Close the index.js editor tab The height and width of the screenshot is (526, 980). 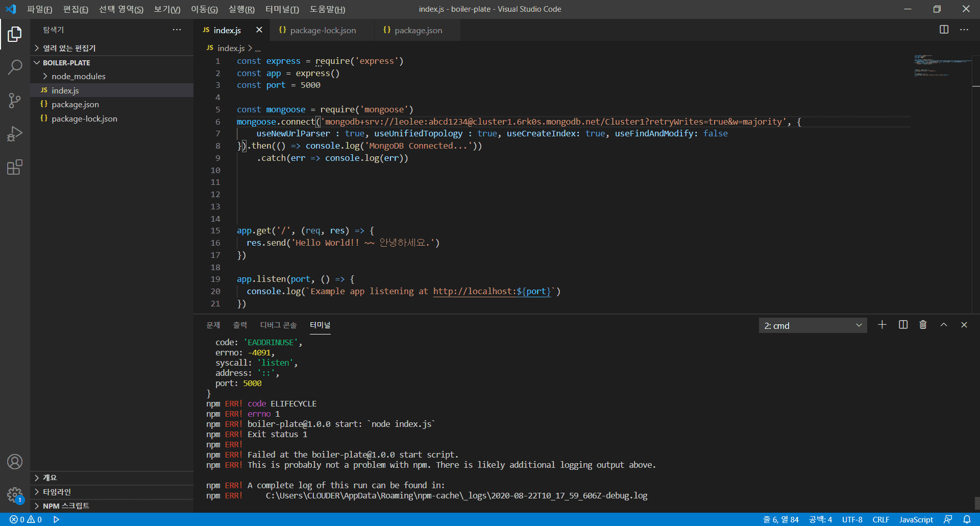coord(259,30)
